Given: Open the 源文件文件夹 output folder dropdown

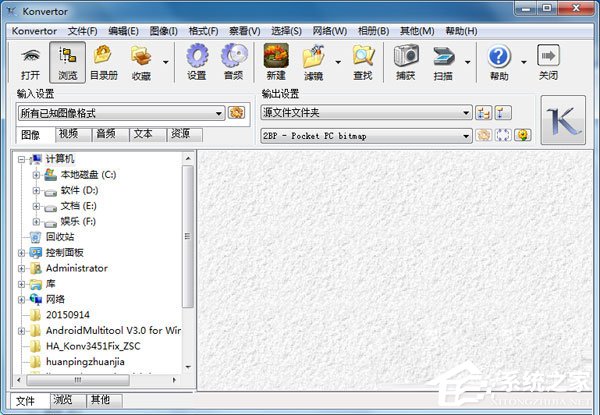Looking at the screenshot, I should pos(366,113).
